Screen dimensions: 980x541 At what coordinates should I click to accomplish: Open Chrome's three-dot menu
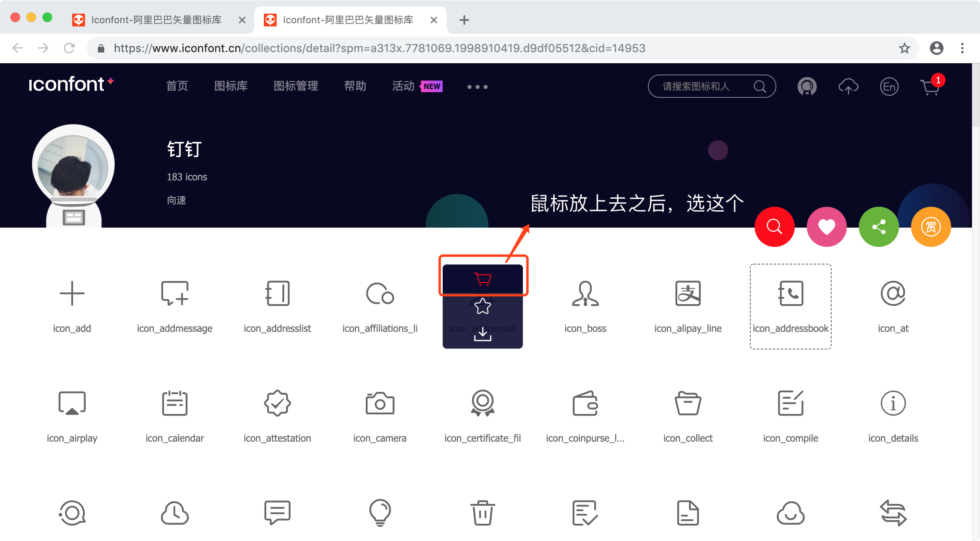click(x=962, y=48)
